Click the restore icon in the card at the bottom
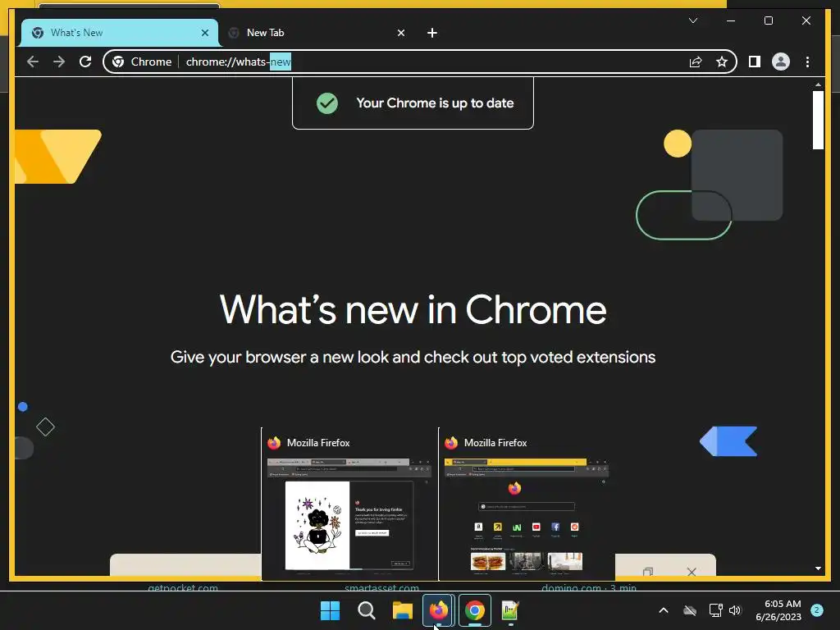Screen dimensions: 840x630 coord(648,572)
